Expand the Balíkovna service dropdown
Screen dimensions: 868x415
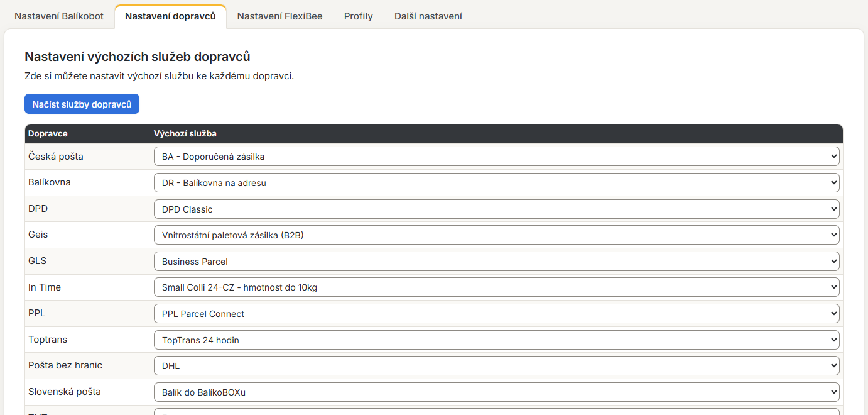point(496,183)
